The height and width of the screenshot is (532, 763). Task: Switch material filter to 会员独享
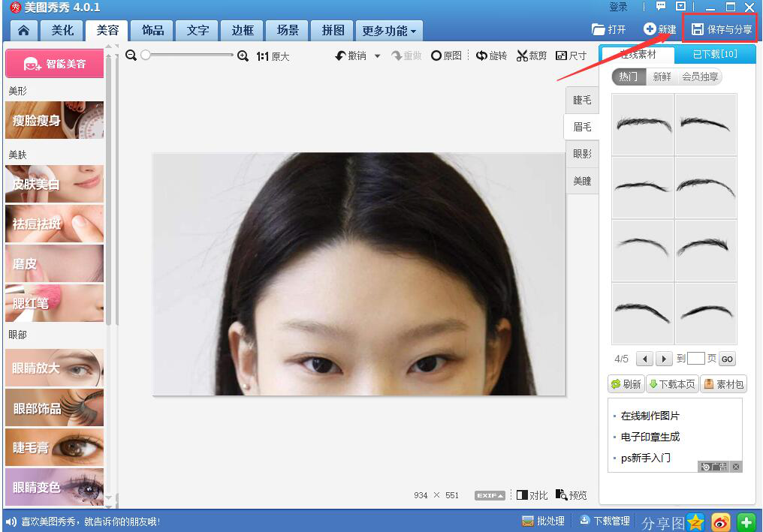click(699, 77)
